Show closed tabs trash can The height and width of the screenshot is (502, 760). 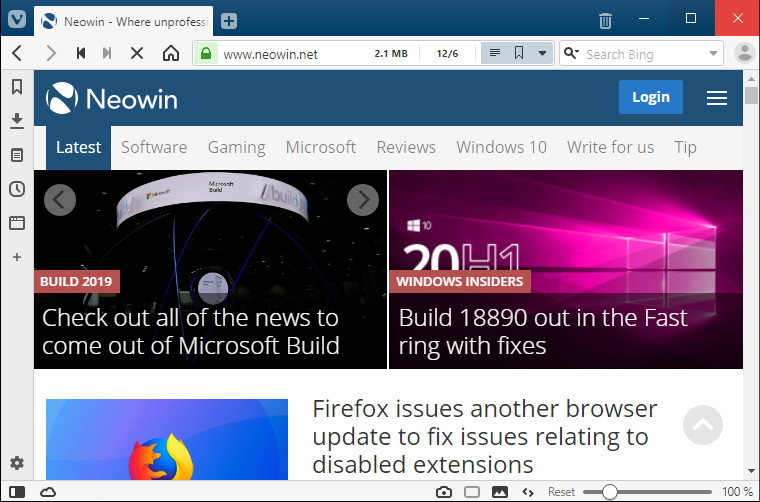(x=605, y=20)
